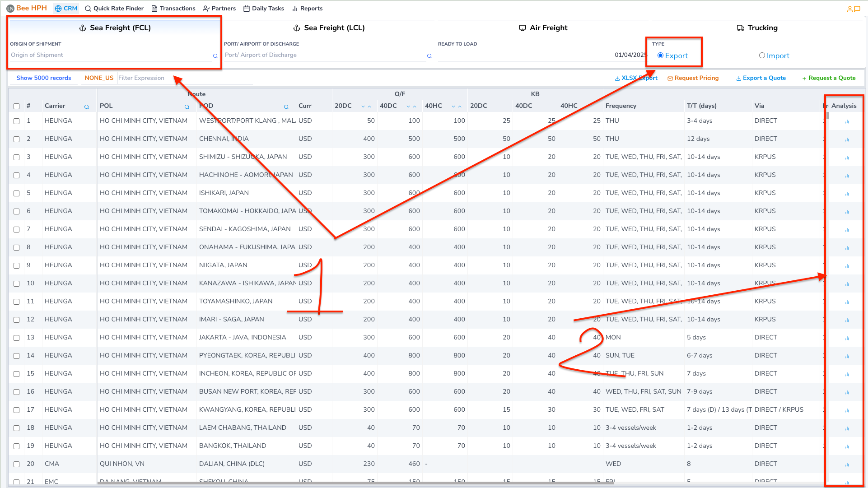Open the chat message icon
Viewport: 868px width, 488px height.
point(857,9)
